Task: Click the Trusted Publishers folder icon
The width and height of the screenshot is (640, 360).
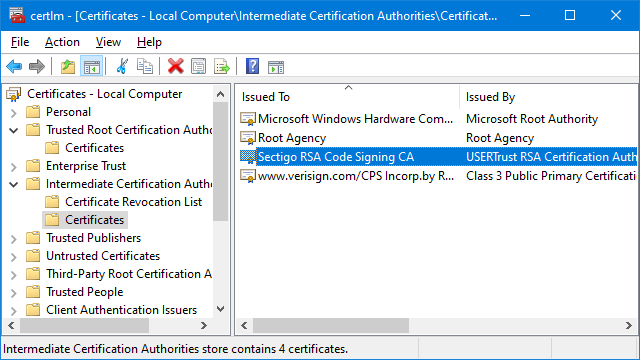Action: (x=33, y=238)
